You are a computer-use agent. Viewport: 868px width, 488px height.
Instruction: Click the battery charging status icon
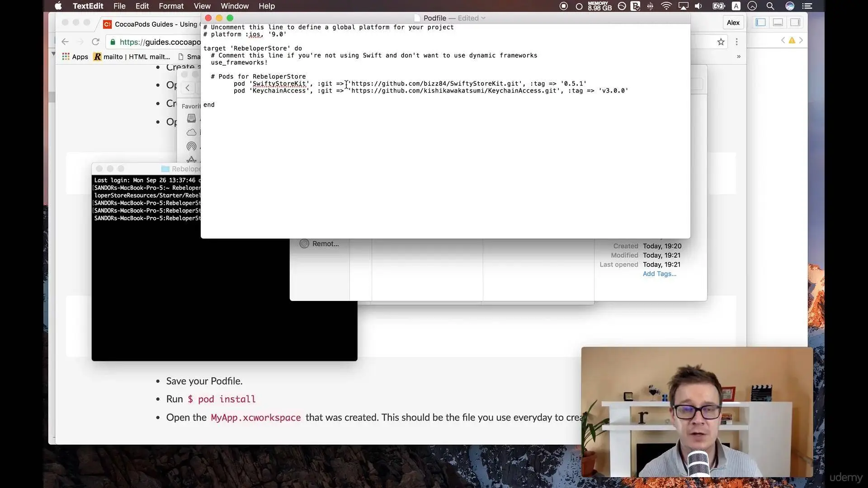(x=718, y=6)
